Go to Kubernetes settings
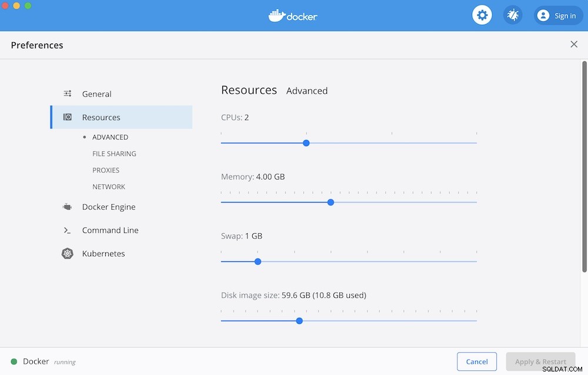This screenshot has height=375, width=588. coord(103,253)
